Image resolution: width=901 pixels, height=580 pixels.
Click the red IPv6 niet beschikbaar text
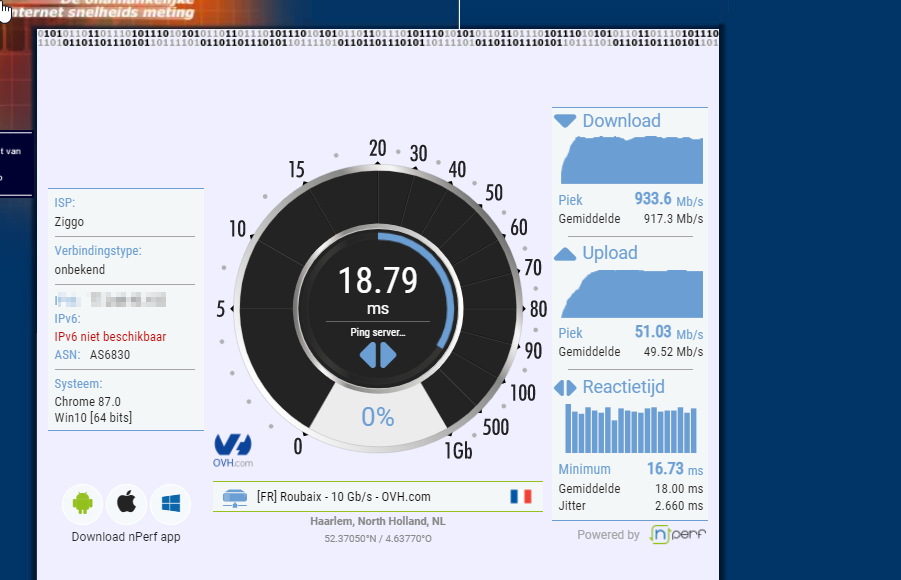click(x=110, y=337)
